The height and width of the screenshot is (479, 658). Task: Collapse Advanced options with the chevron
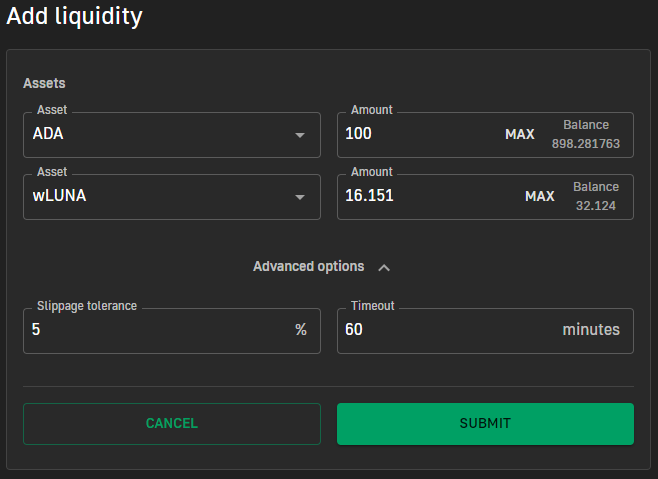pos(384,267)
